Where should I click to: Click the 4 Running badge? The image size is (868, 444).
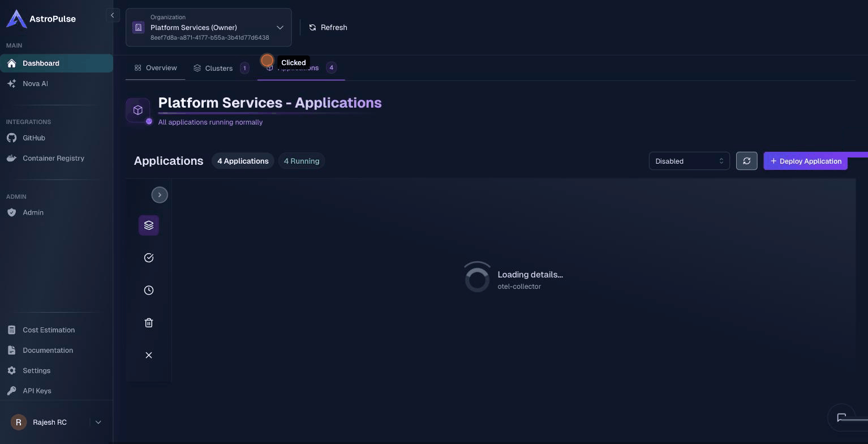point(302,161)
